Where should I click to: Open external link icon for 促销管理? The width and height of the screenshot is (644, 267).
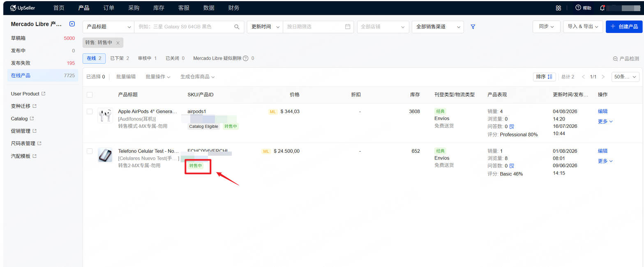(35, 131)
